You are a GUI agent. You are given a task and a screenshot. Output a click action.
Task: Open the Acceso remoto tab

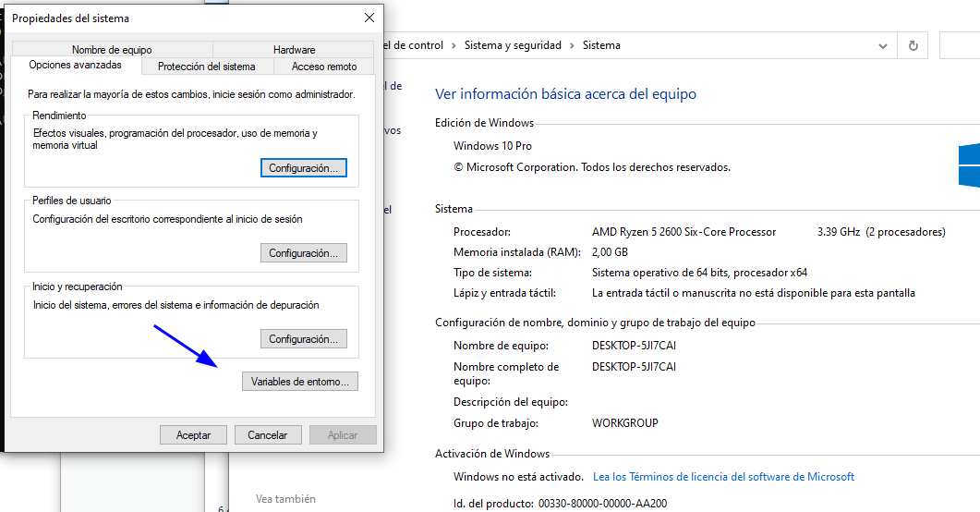pos(324,67)
